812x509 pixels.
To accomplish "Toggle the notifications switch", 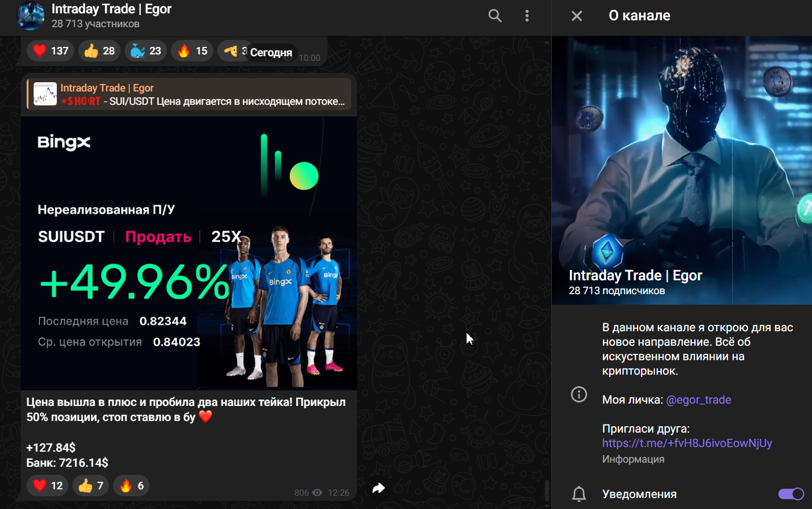I will tap(791, 494).
